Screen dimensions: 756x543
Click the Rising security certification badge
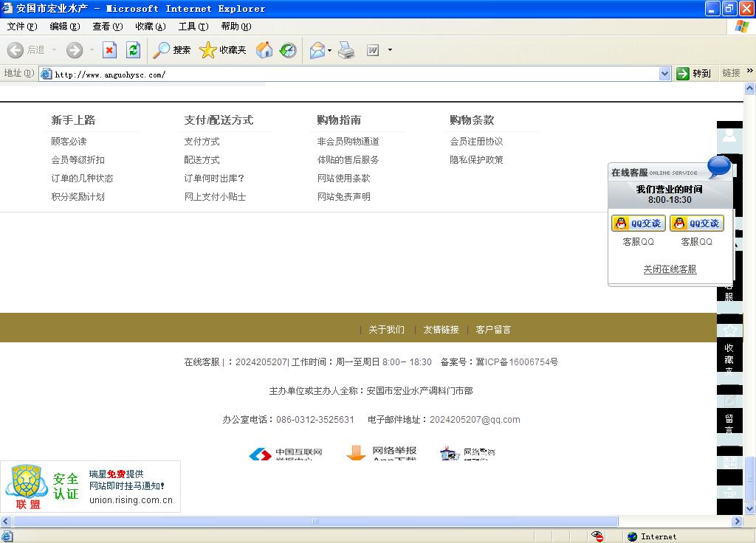pyautogui.click(x=90, y=487)
